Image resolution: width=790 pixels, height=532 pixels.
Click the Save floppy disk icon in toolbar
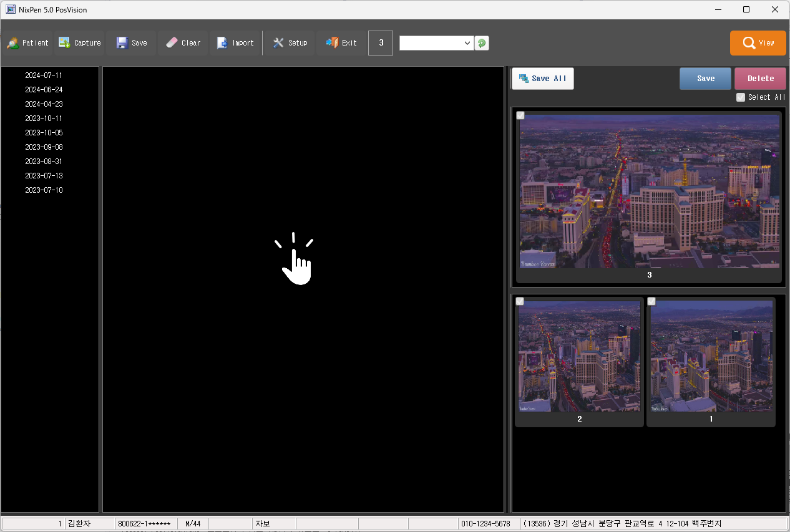click(x=122, y=43)
